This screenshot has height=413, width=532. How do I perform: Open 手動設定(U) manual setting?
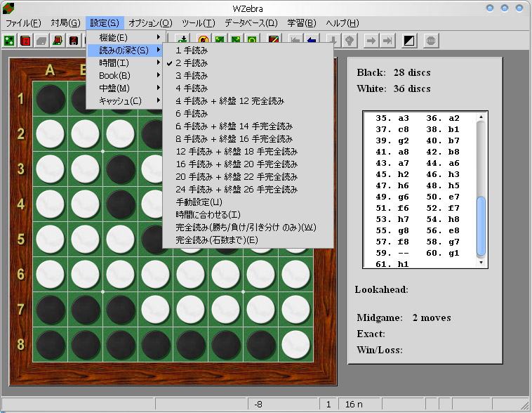click(x=248, y=202)
